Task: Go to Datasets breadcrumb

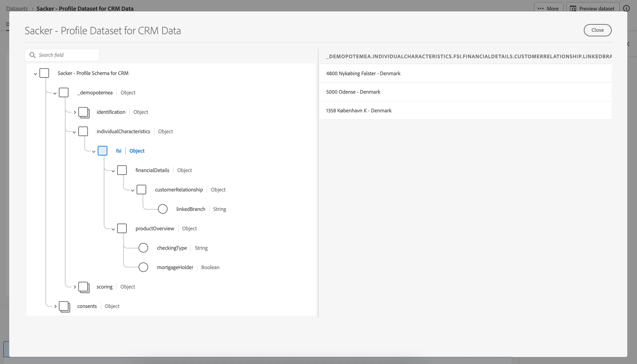Action: pyautogui.click(x=17, y=8)
